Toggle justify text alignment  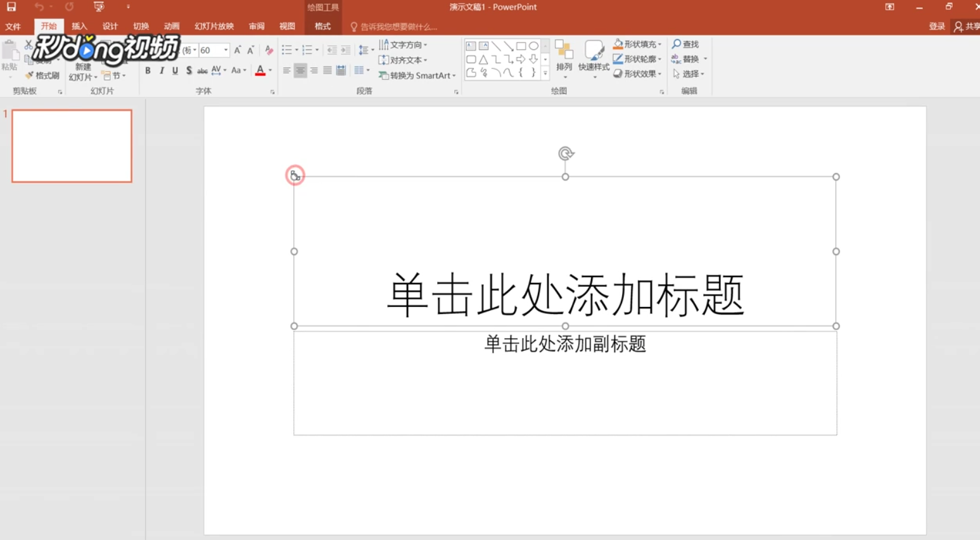pyautogui.click(x=326, y=70)
